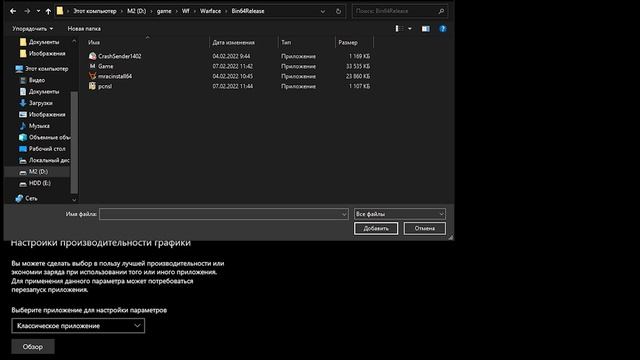Select the CrashSender1402 file icon
This screenshot has height=360, width=640.
(x=93, y=56)
